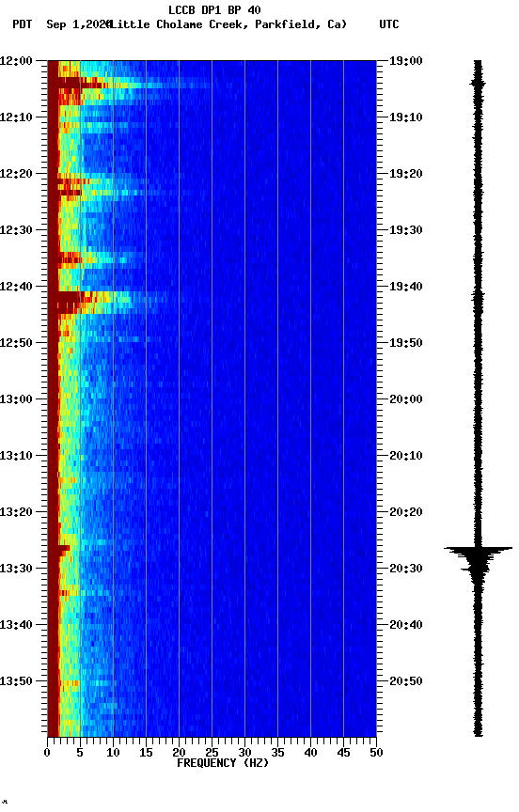Click the '13:00' PDT time label
The width and height of the screenshot is (519, 812).
pyautogui.click(x=16, y=399)
